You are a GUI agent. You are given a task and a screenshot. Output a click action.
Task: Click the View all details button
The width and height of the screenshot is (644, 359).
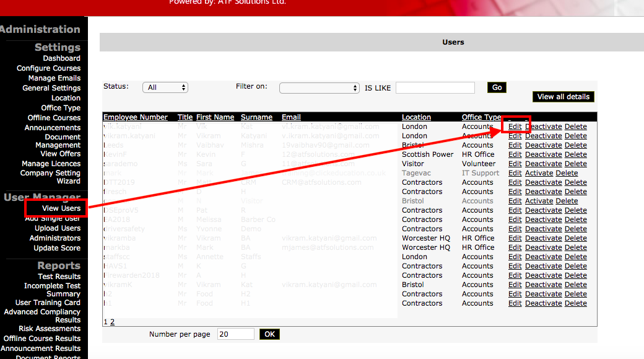click(563, 97)
